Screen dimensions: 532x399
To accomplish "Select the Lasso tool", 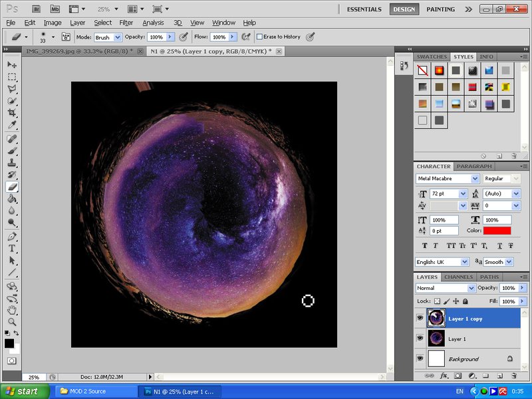I will (12, 89).
